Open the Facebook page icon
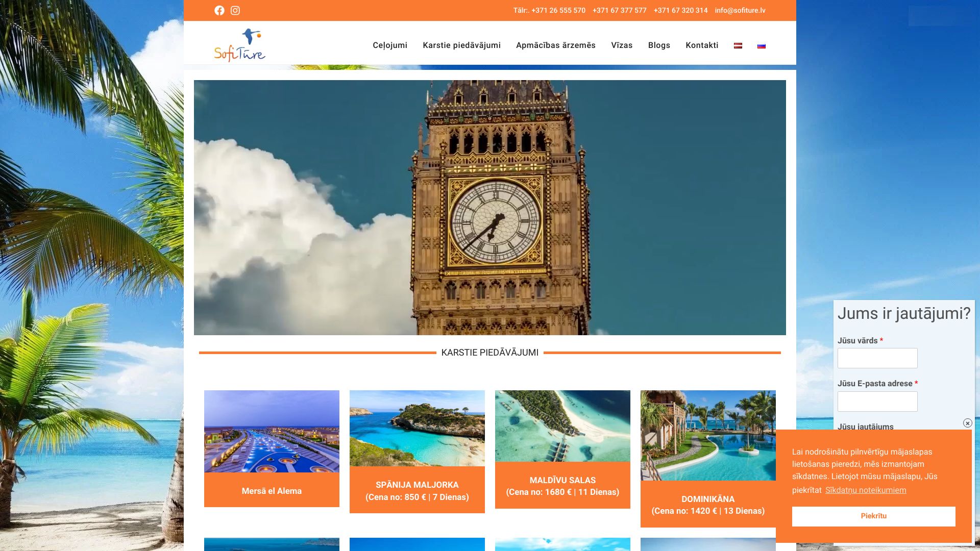The image size is (980, 551). (219, 11)
